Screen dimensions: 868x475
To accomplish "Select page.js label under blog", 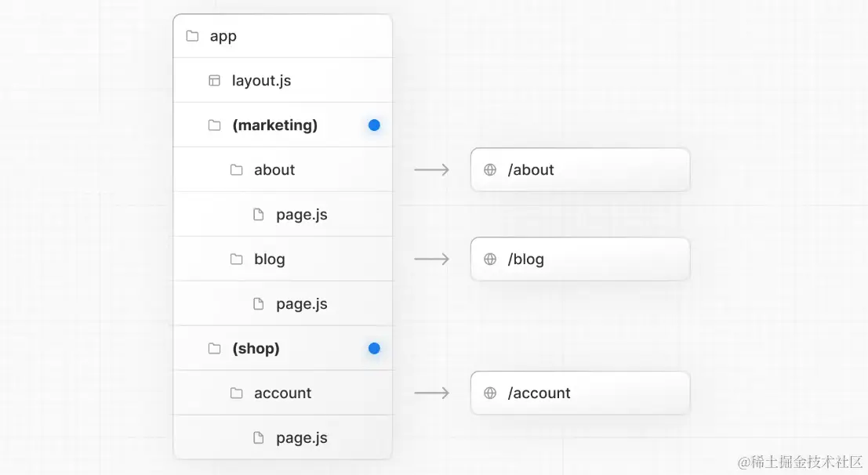I will [x=302, y=304].
